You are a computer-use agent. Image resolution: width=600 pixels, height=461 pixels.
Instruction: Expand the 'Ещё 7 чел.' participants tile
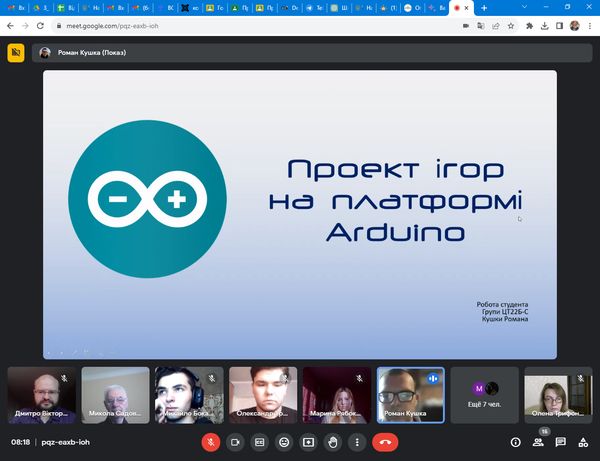pyautogui.click(x=485, y=394)
